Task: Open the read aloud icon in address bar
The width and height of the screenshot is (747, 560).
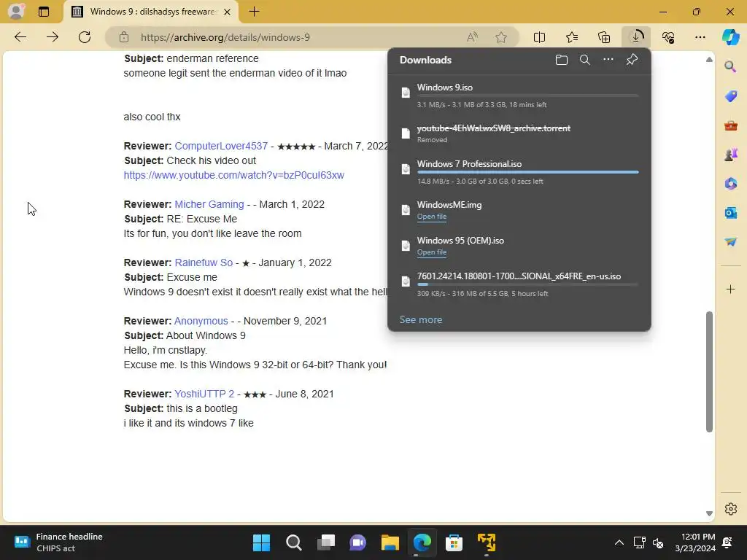Action: click(472, 37)
